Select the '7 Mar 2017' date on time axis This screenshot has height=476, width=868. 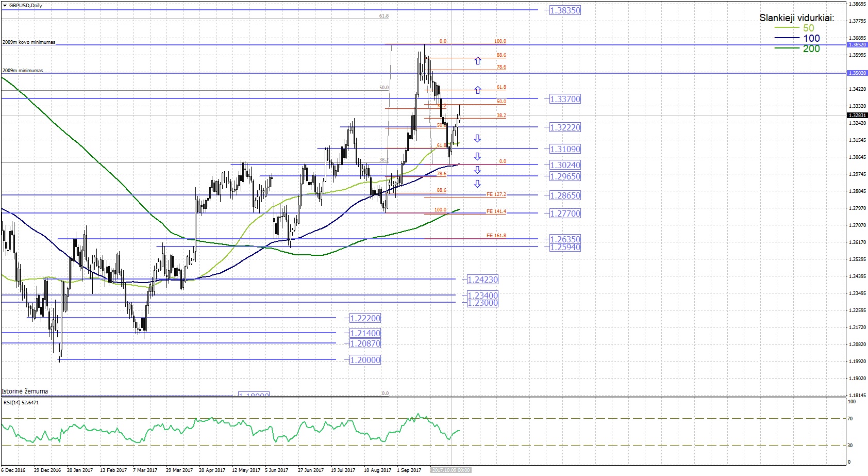point(145,470)
